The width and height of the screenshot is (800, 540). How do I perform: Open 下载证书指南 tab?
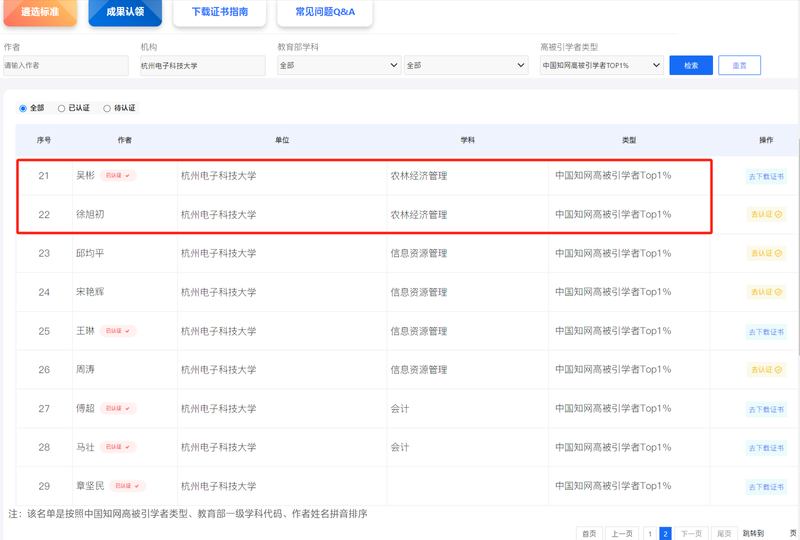[219, 12]
